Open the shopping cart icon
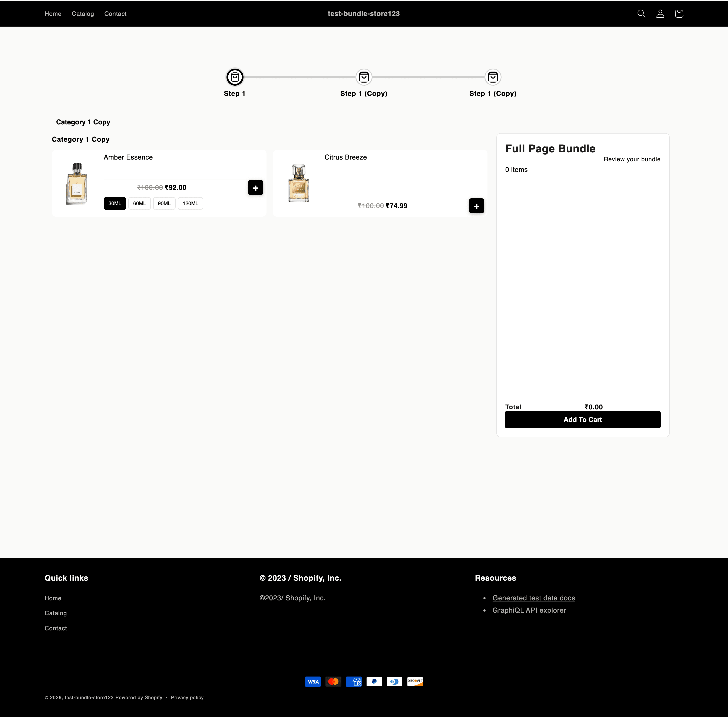Viewport: 728px width, 717px height. (679, 14)
